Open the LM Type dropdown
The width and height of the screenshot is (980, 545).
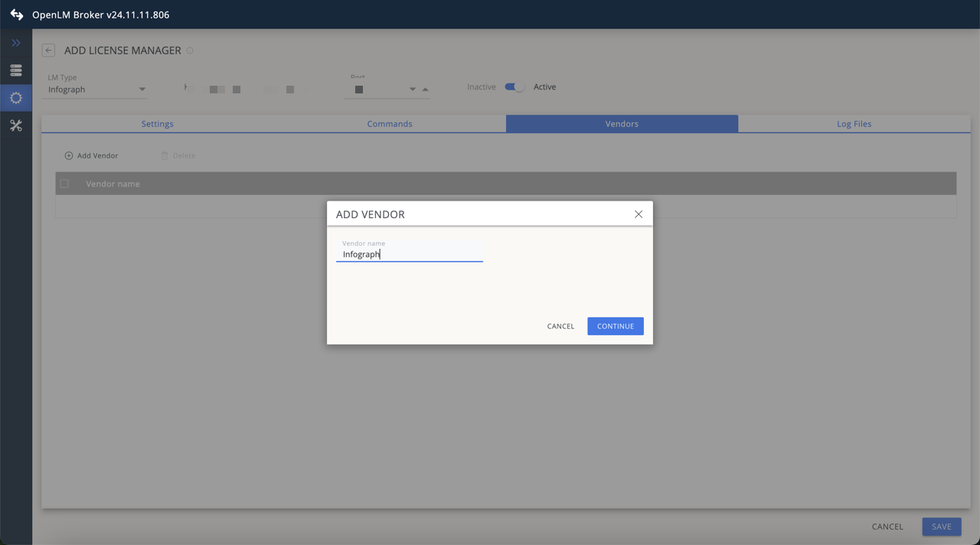click(x=142, y=89)
